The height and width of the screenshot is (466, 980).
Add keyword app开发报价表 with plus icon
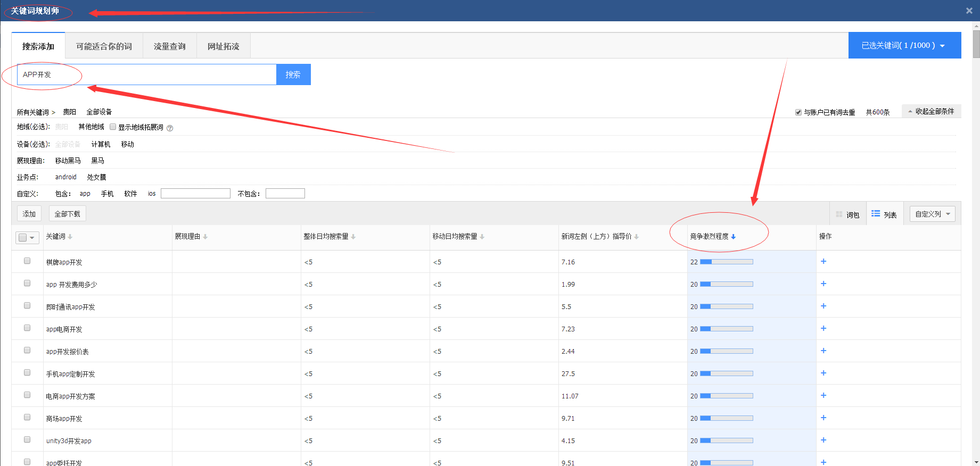823,351
